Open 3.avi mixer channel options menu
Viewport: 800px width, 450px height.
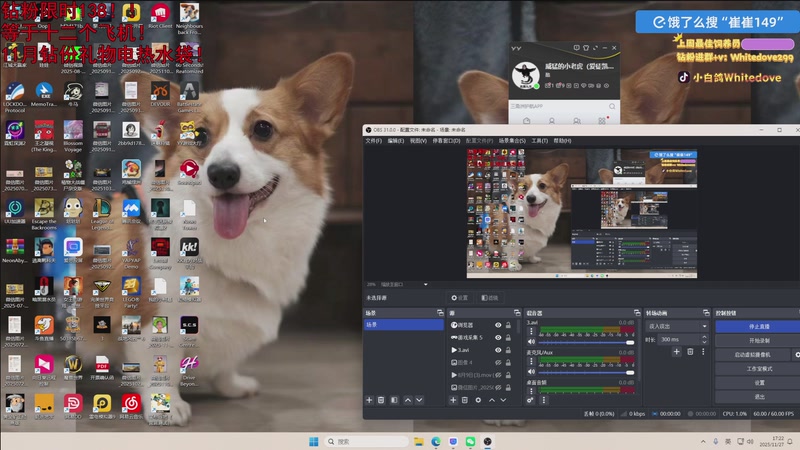click(x=531, y=331)
